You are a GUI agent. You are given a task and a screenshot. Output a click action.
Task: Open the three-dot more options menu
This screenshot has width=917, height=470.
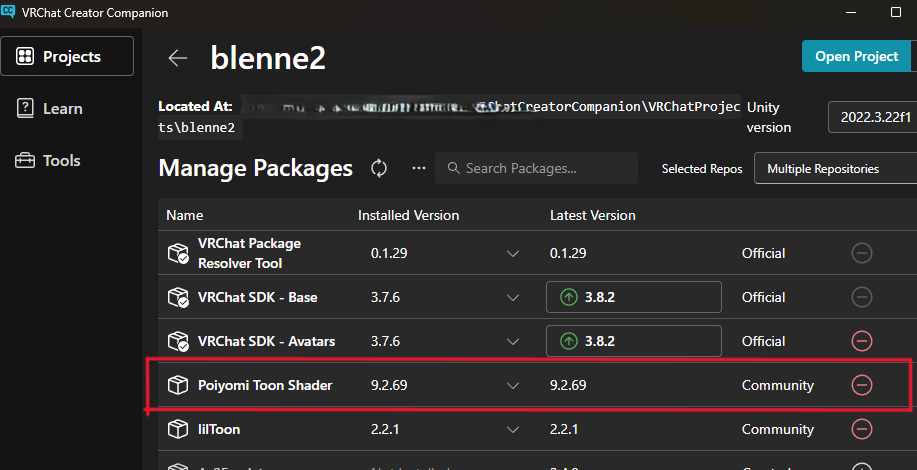[419, 168]
